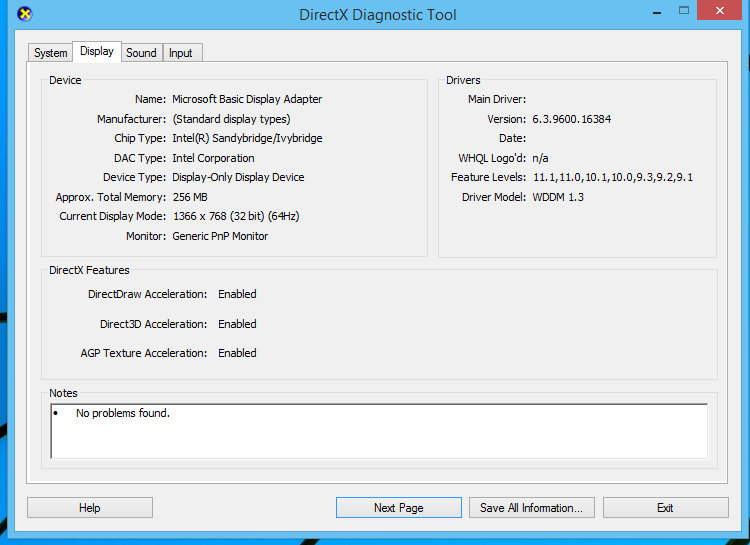Click the Help button
The width and height of the screenshot is (750, 545).
click(x=90, y=508)
